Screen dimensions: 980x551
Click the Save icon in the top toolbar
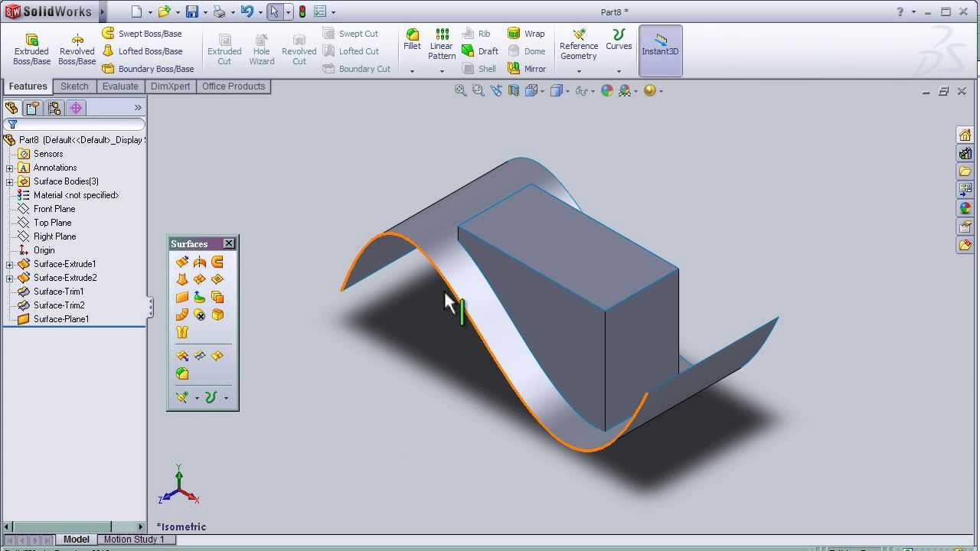point(192,11)
